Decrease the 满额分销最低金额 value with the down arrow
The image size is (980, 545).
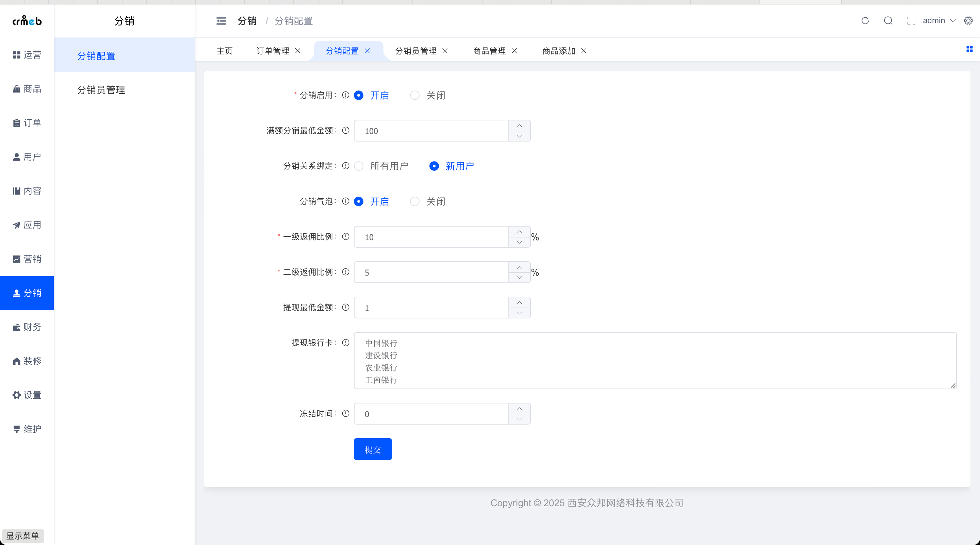click(x=519, y=136)
